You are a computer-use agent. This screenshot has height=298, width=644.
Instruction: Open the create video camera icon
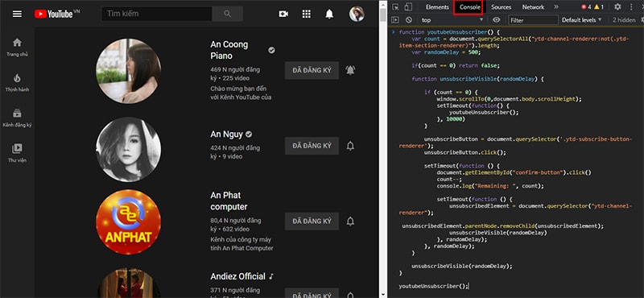point(283,14)
